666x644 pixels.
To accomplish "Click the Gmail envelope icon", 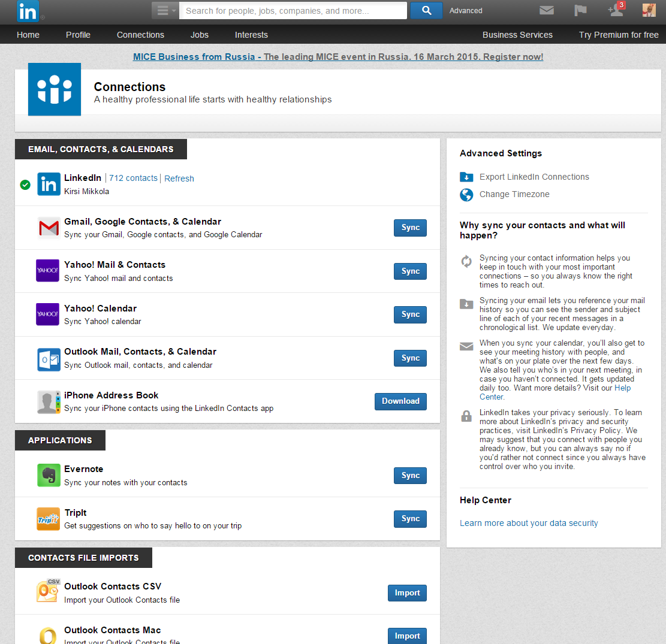I will click(49, 228).
